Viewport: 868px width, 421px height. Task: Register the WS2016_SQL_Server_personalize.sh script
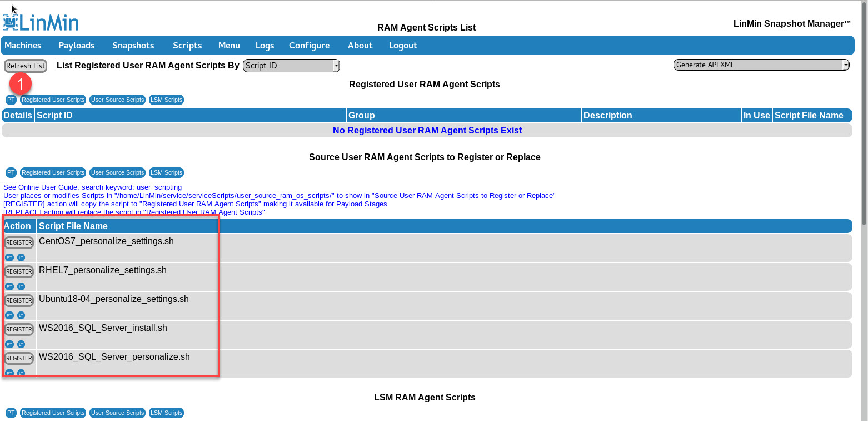19,359
